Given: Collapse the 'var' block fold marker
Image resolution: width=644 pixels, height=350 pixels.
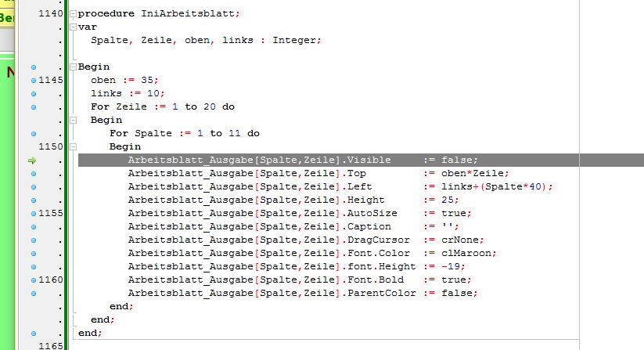Looking at the screenshot, I should click(x=72, y=27).
